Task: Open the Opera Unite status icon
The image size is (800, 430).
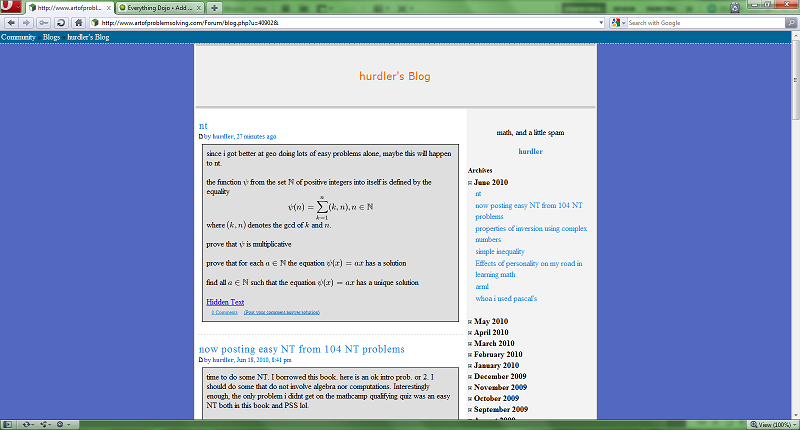Action: (45, 424)
